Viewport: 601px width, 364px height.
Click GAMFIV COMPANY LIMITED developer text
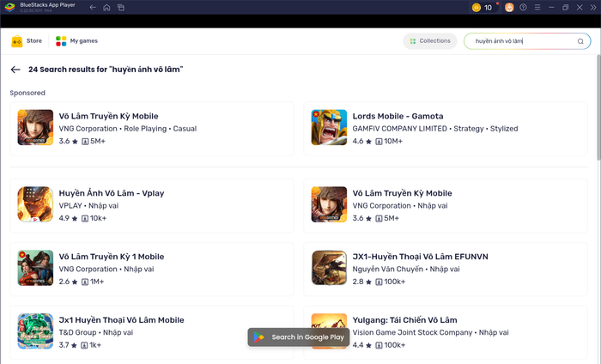400,129
